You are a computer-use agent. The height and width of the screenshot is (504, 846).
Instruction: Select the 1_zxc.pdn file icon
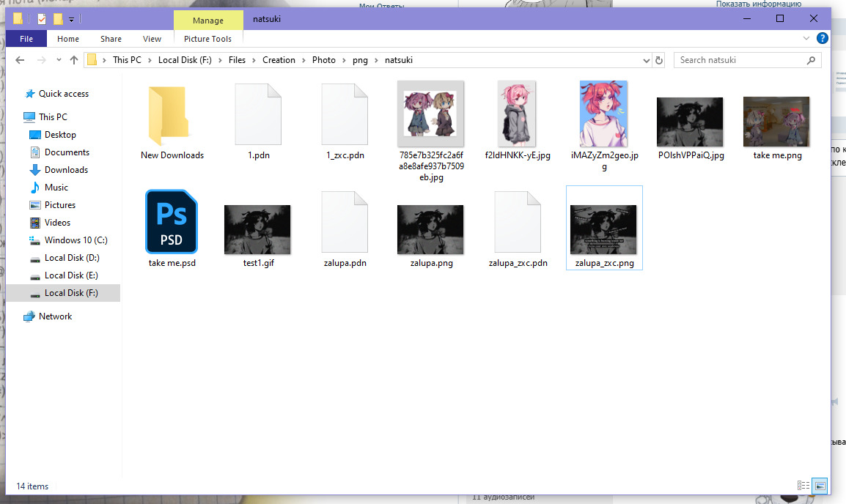(x=345, y=114)
